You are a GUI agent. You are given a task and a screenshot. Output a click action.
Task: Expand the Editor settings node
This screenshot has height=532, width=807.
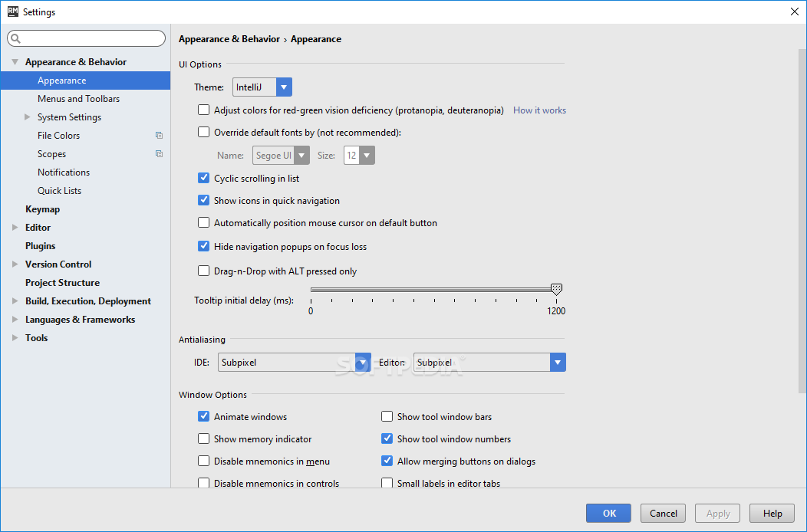pyautogui.click(x=15, y=227)
